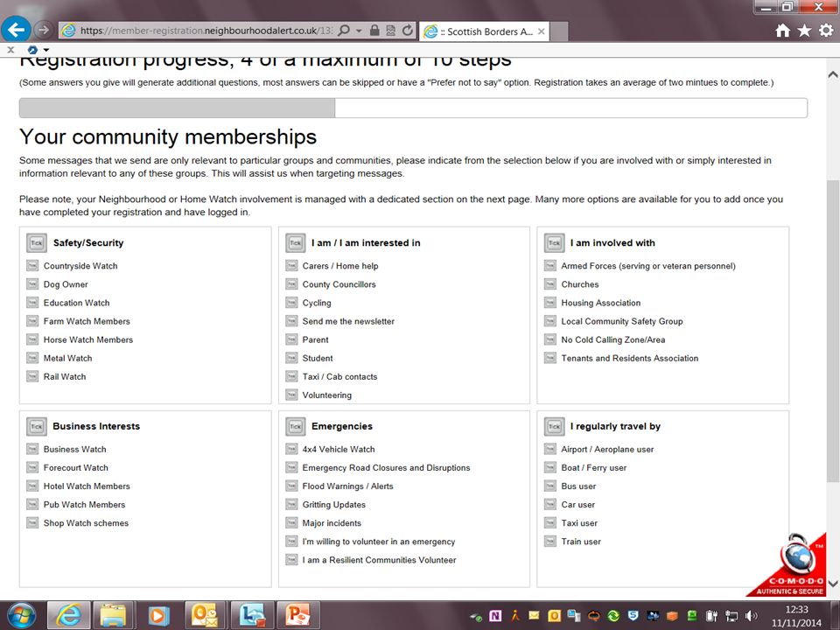Image resolution: width=840 pixels, height=630 pixels.
Task: Tick the Carers / Home help checkbox
Action: click(291, 266)
